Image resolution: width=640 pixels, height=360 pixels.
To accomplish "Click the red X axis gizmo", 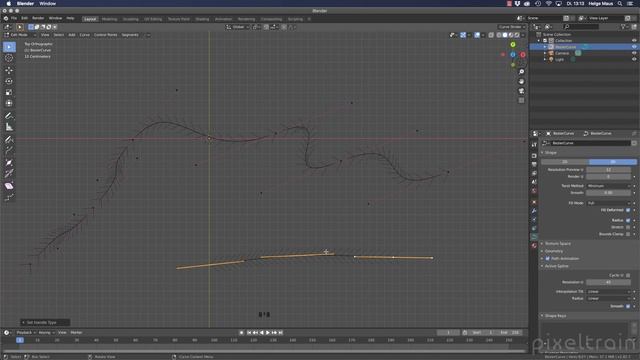I will click(522, 55).
